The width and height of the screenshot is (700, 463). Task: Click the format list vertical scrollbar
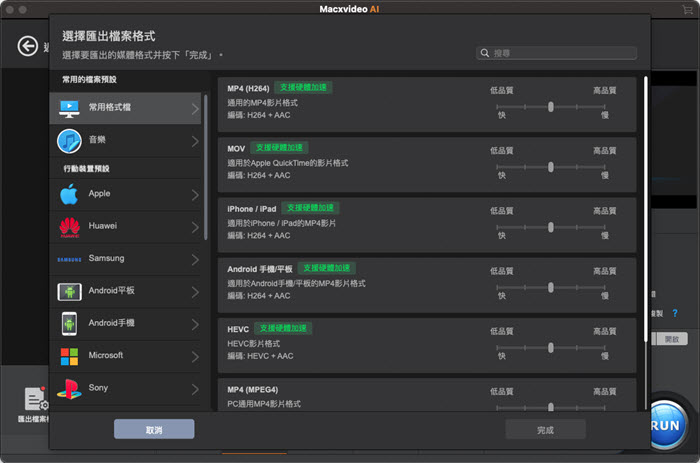tap(645, 209)
